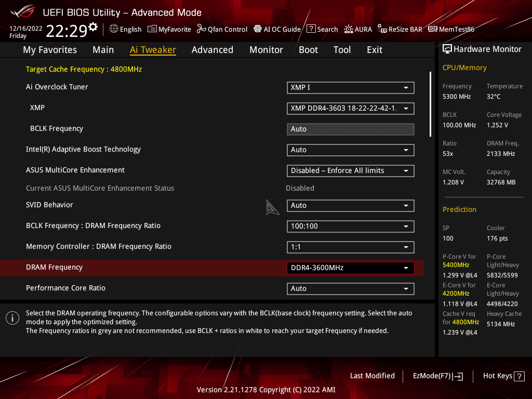Open Qfan Control fan icon
532x399 pixels.
pos(202,29)
